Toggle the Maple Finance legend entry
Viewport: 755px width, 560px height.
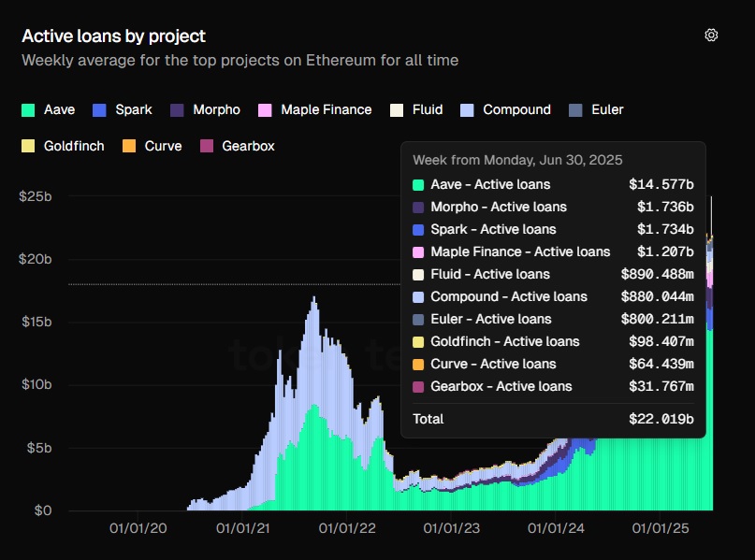[x=315, y=109]
